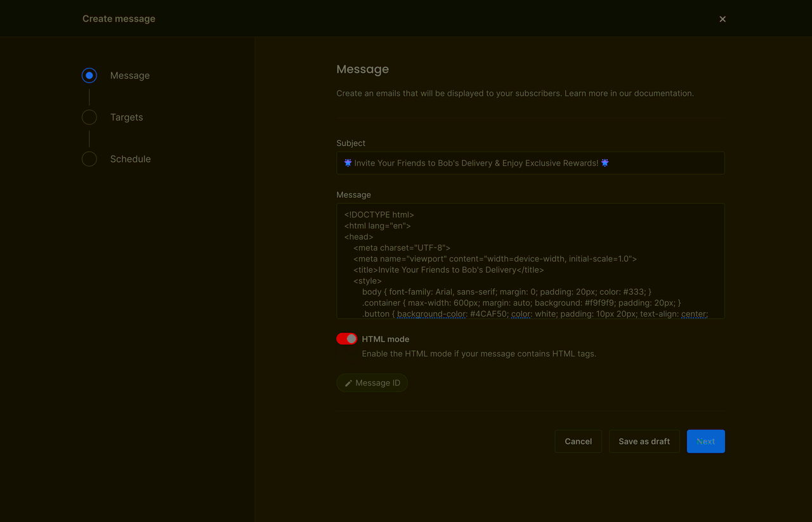Proceed by clicking Next
This screenshot has height=522, width=812.
[x=705, y=441]
